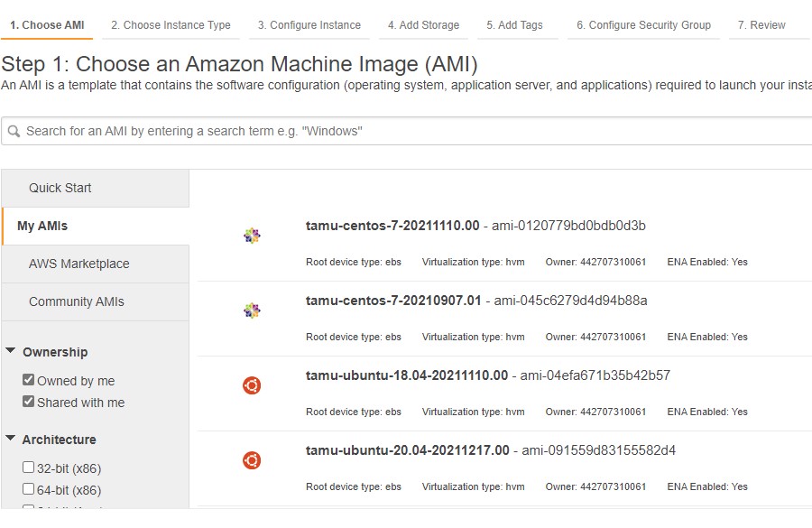The image size is (812, 528).
Task: Select the tamu-ubuntu-20.04-20211217.00 AMI name
Action: [x=407, y=450]
